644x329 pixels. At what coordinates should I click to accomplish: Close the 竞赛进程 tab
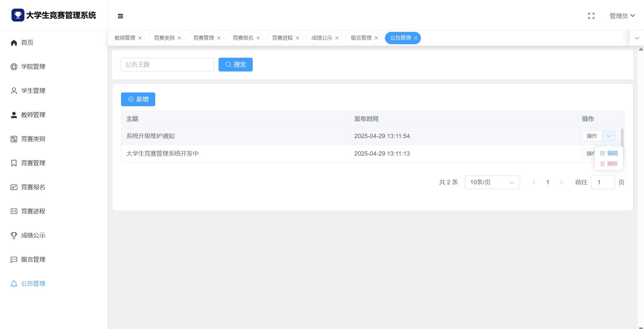[x=298, y=38]
